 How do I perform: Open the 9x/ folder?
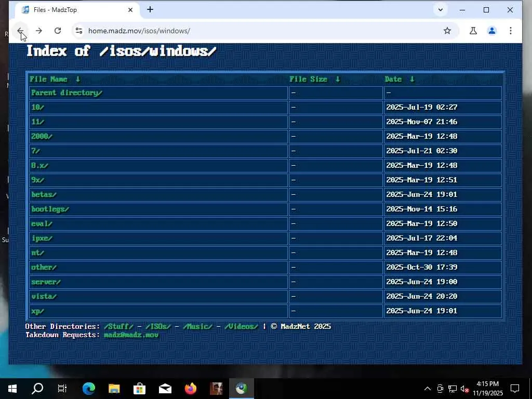(37, 180)
